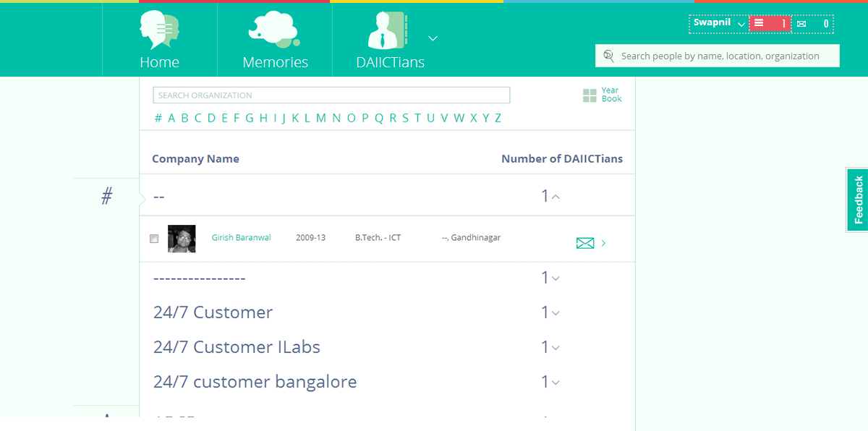The width and height of the screenshot is (868, 431).
Task: Open the Memories cloud icon
Action: click(x=274, y=30)
